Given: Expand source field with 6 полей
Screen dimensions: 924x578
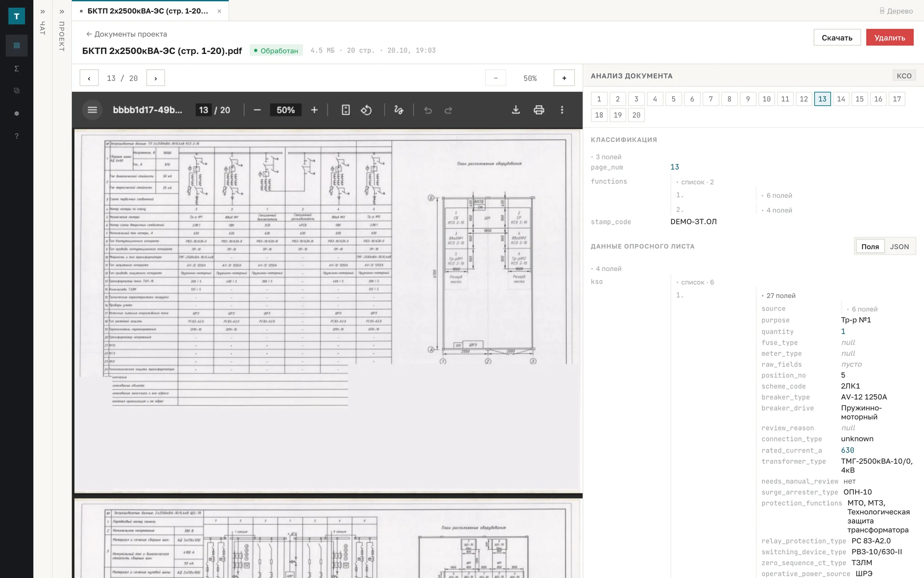Looking at the screenshot, I should click(862, 309).
